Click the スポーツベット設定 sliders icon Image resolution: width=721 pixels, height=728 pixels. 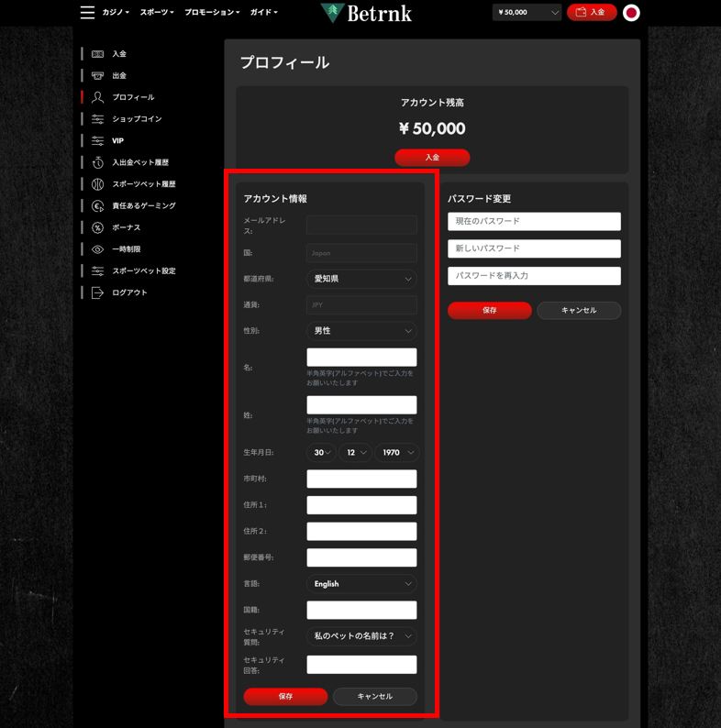coord(97,270)
